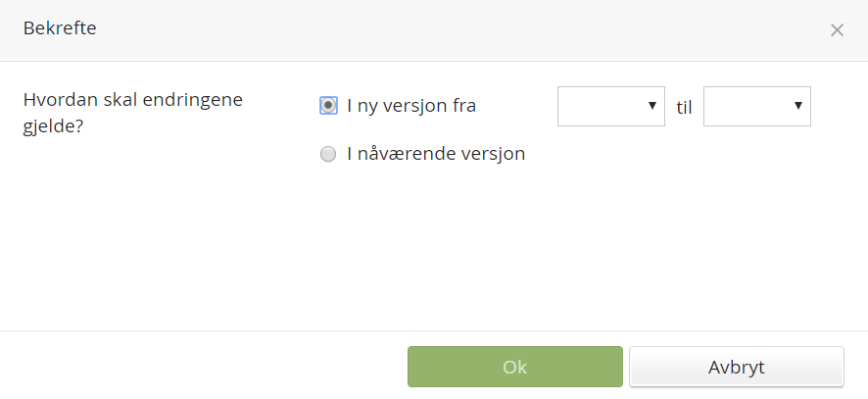The width and height of the screenshot is (868, 399).
Task: Confirm with the green Ok button
Action: click(514, 368)
